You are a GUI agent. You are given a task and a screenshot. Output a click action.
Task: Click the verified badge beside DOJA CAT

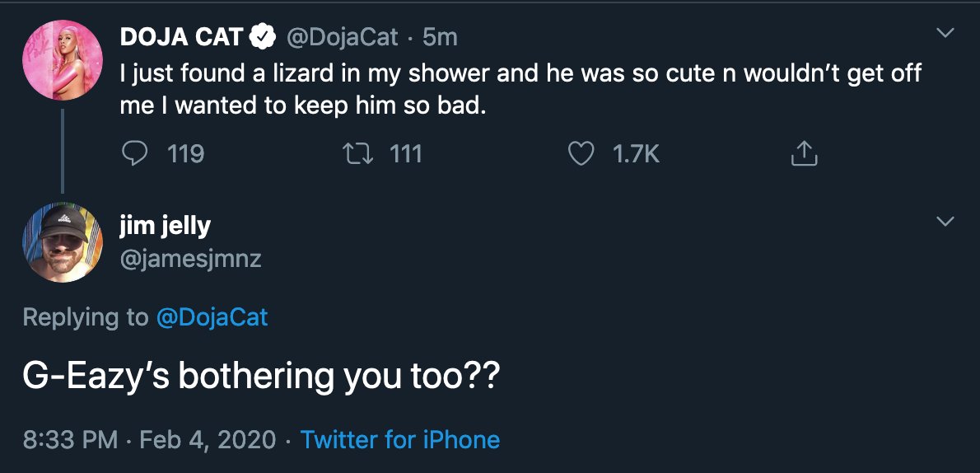[x=263, y=36]
